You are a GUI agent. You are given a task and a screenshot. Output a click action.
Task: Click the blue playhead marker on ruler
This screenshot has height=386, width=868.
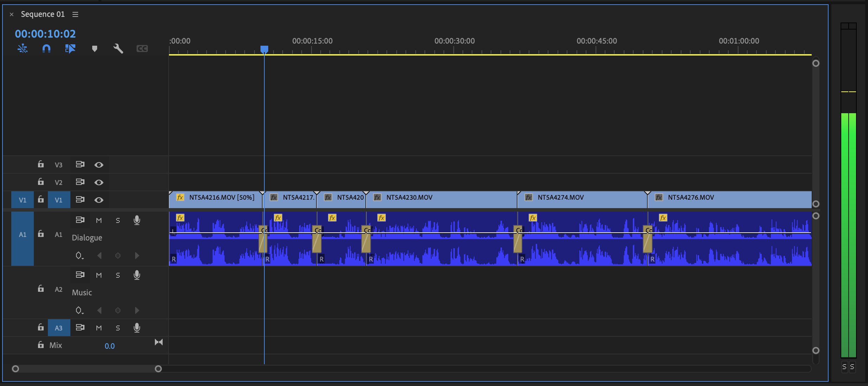click(264, 49)
